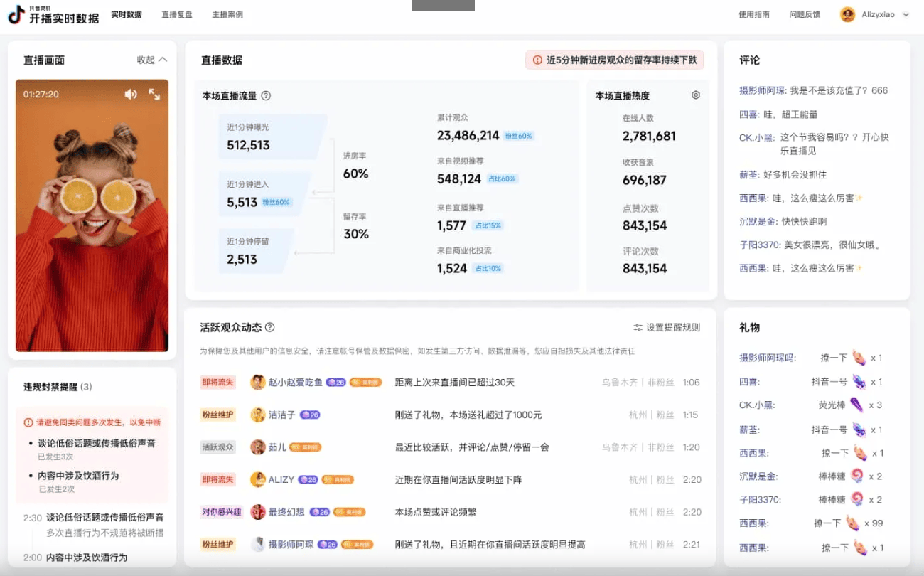
Task: Click the filter icon beside 设置提醒规则
Action: click(x=638, y=328)
